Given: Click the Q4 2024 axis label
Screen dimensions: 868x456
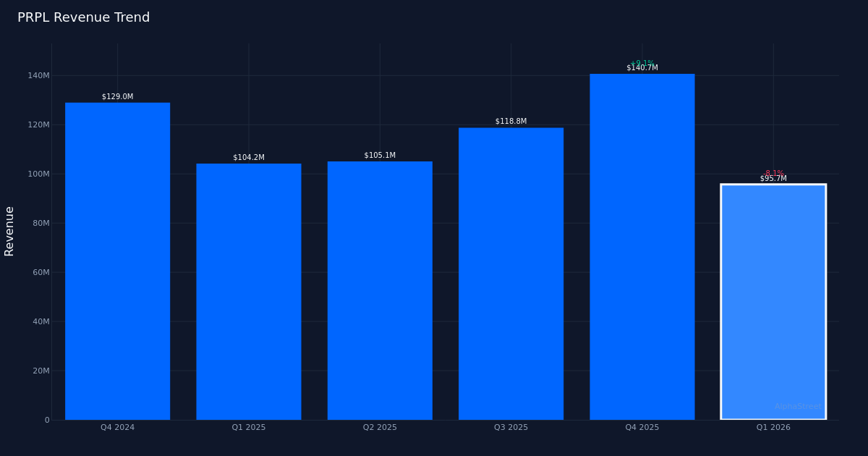Looking at the screenshot, I should 118,427.
